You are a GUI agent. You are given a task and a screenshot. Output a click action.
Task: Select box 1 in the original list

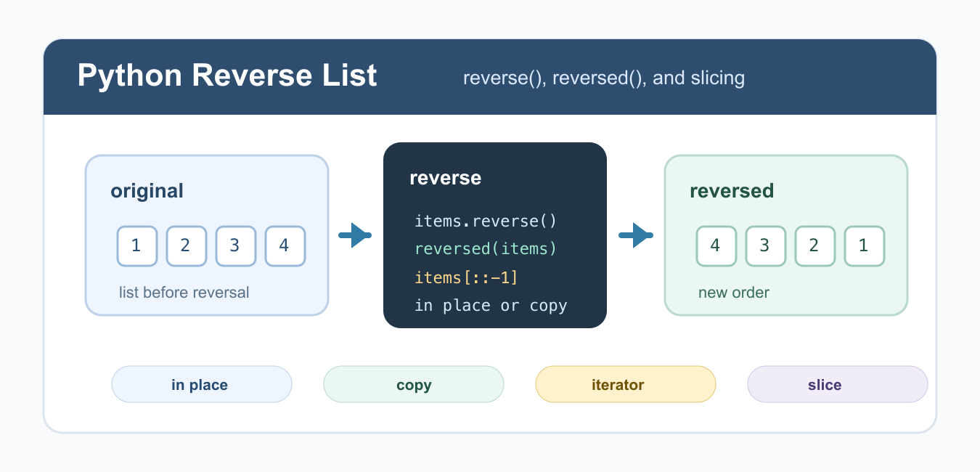click(x=136, y=245)
